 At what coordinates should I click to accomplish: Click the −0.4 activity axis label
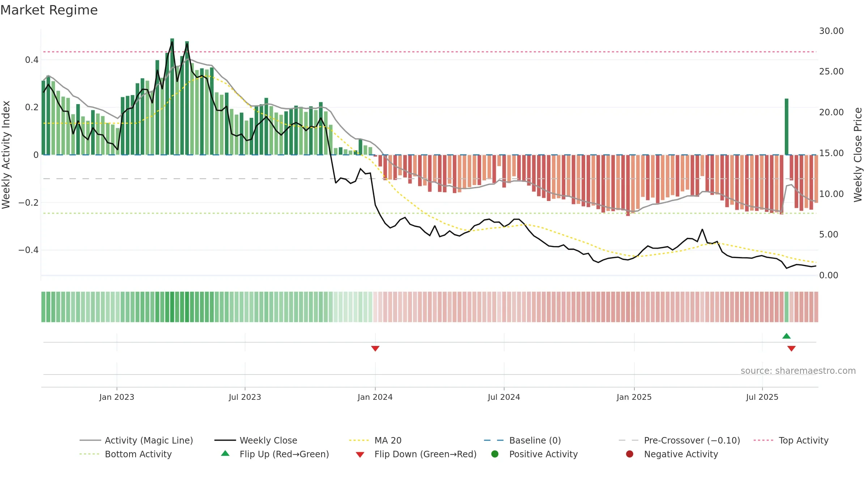[29, 250]
